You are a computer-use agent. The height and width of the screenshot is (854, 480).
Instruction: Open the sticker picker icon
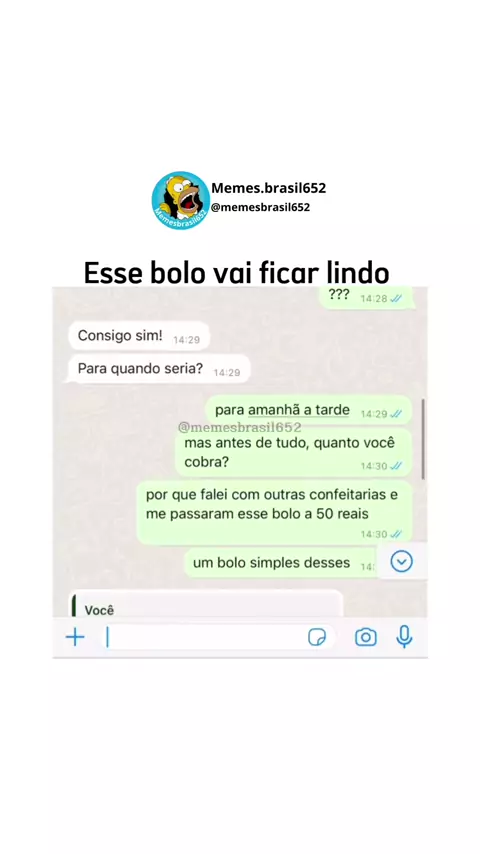(x=317, y=637)
